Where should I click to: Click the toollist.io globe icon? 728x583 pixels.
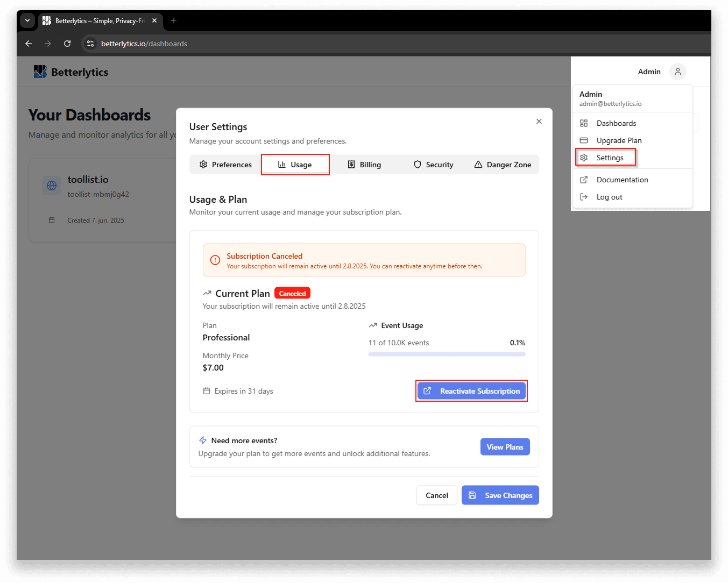pos(52,186)
